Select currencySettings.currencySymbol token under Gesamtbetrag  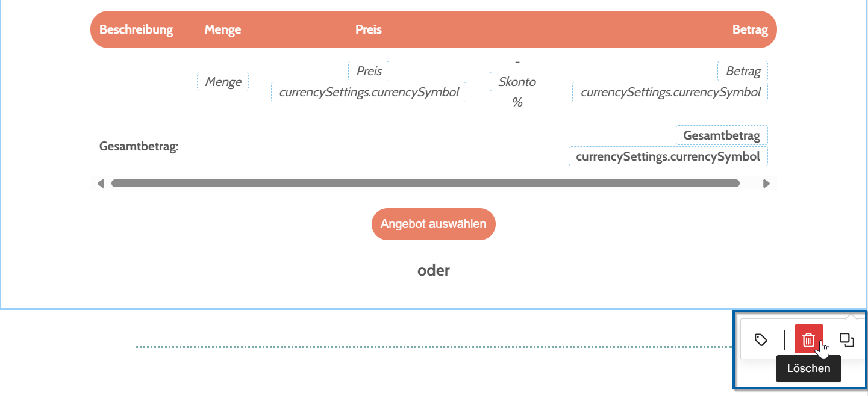tap(668, 156)
